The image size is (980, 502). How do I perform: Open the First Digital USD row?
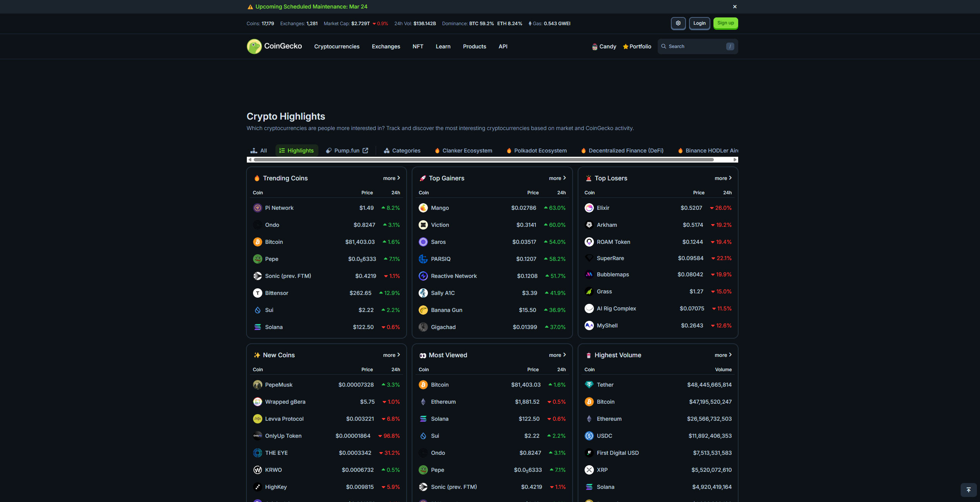click(x=658, y=453)
